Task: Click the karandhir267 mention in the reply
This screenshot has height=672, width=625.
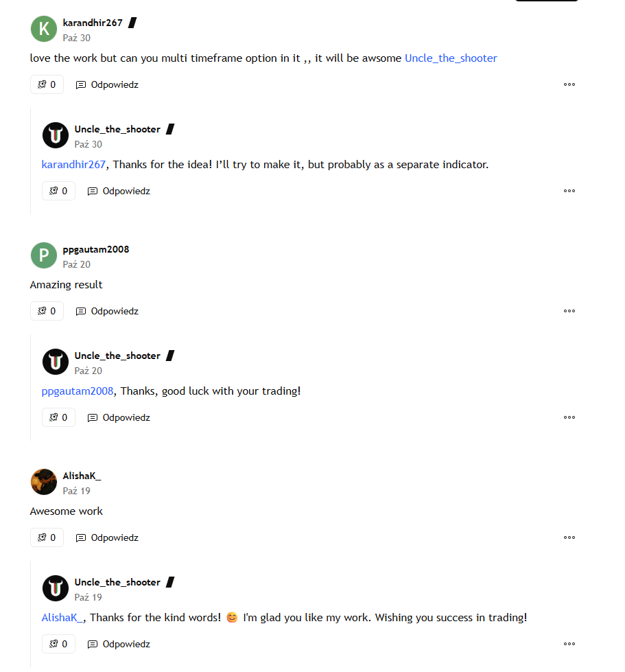Action: point(73,165)
